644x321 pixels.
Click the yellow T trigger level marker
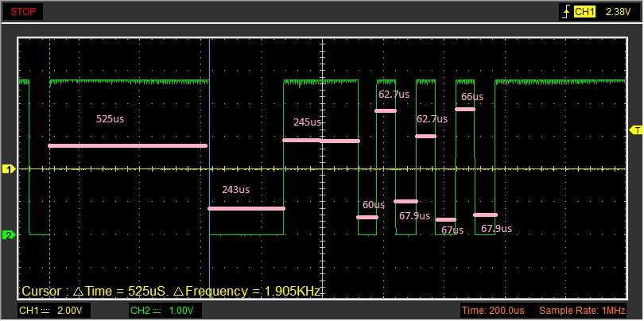tap(636, 130)
